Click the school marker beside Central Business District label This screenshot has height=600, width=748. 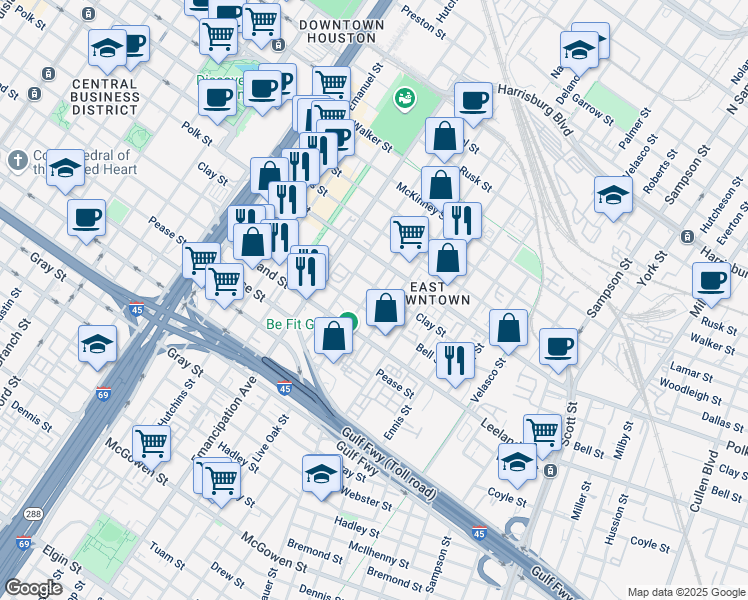point(107,49)
